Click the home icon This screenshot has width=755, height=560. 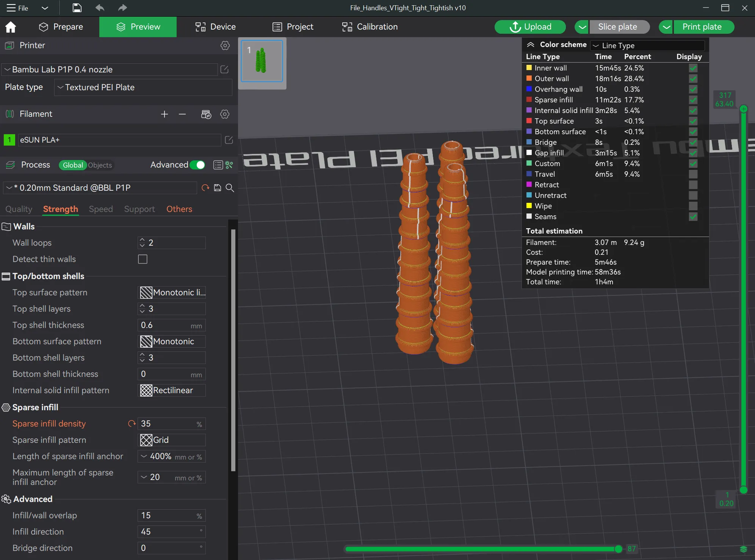[x=11, y=27]
